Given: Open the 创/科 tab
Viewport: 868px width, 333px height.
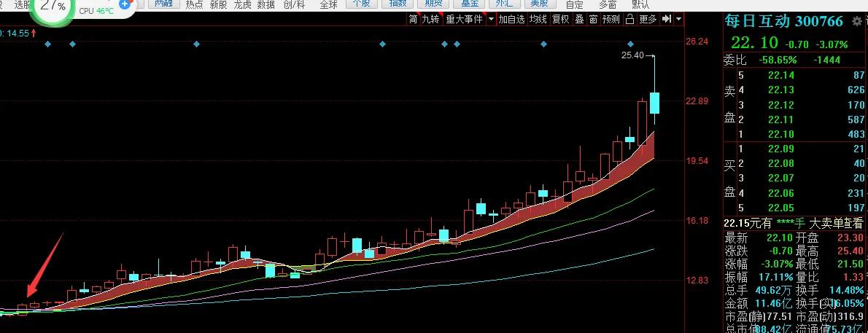Looking at the screenshot, I should 294,5.
